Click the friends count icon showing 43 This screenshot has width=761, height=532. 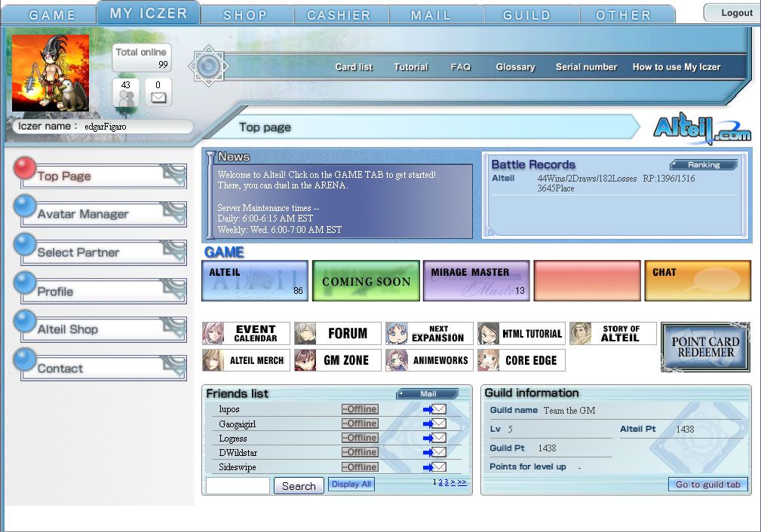(x=126, y=93)
